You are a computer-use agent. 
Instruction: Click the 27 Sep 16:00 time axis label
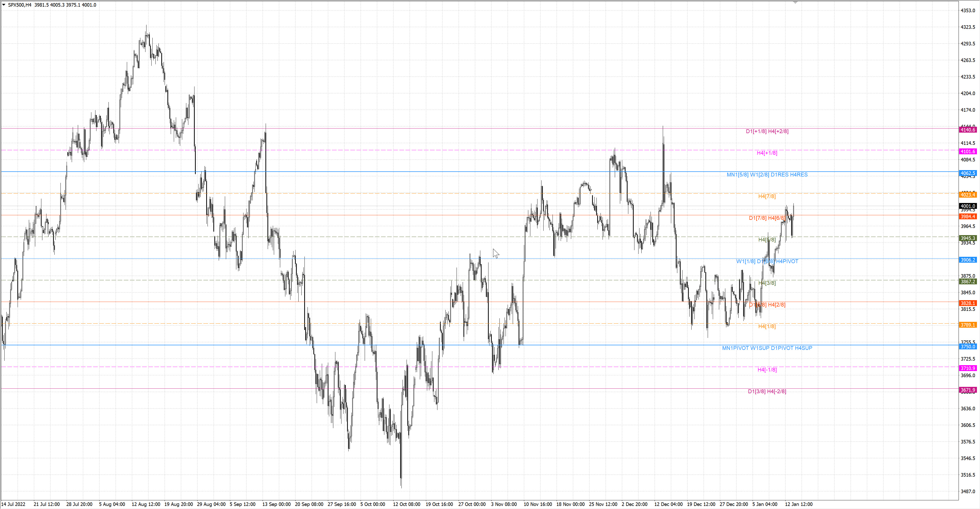pyautogui.click(x=342, y=504)
